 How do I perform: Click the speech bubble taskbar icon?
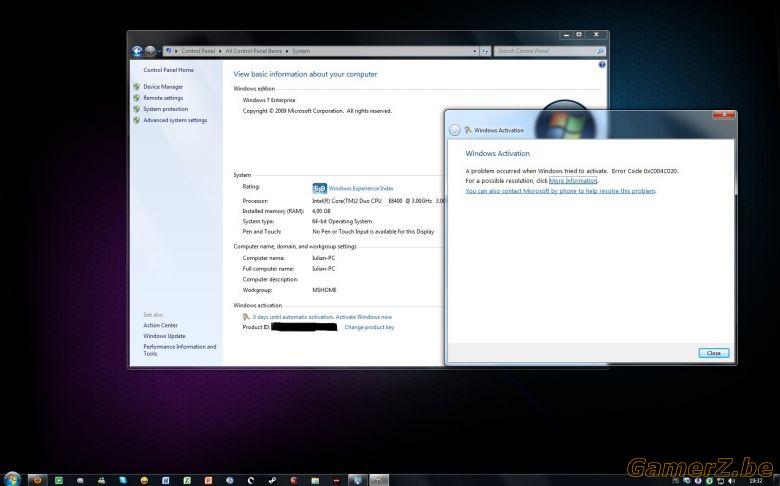pyautogui.click(x=80, y=481)
